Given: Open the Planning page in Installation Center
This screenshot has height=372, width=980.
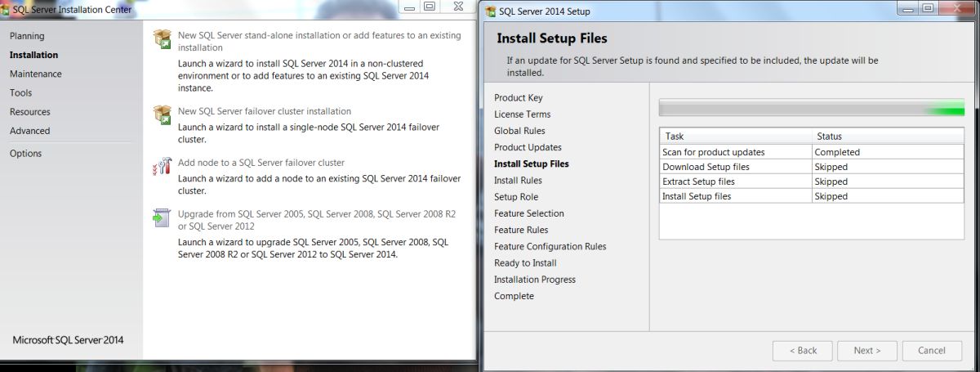Looking at the screenshot, I should point(27,36).
